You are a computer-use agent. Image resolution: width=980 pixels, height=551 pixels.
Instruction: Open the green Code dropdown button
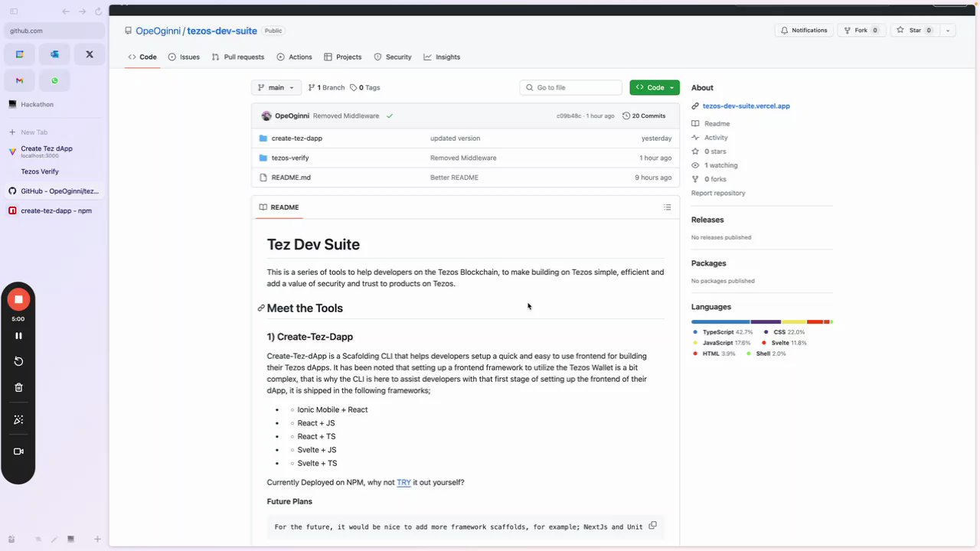coord(655,88)
